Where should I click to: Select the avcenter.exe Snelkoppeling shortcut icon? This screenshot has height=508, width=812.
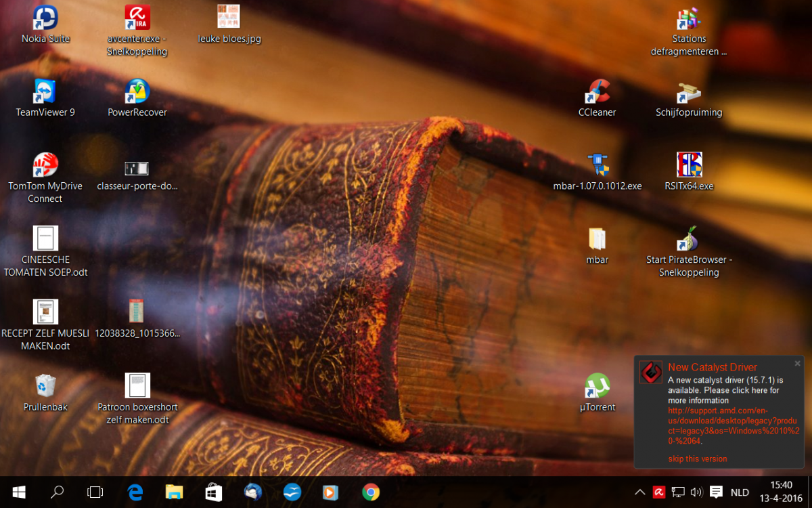[137, 18]
